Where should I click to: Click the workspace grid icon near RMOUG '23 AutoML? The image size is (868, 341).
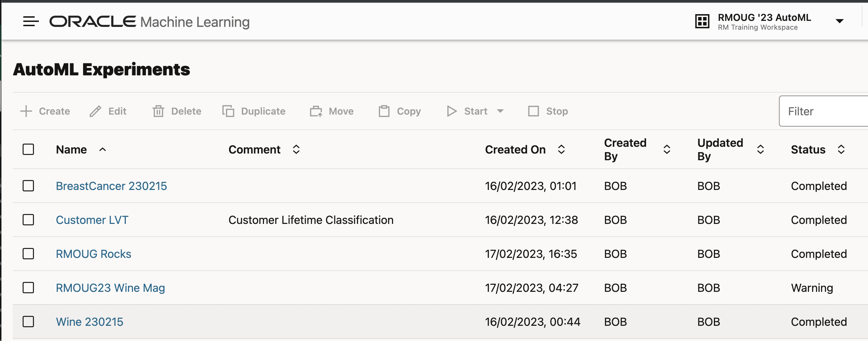703,21
